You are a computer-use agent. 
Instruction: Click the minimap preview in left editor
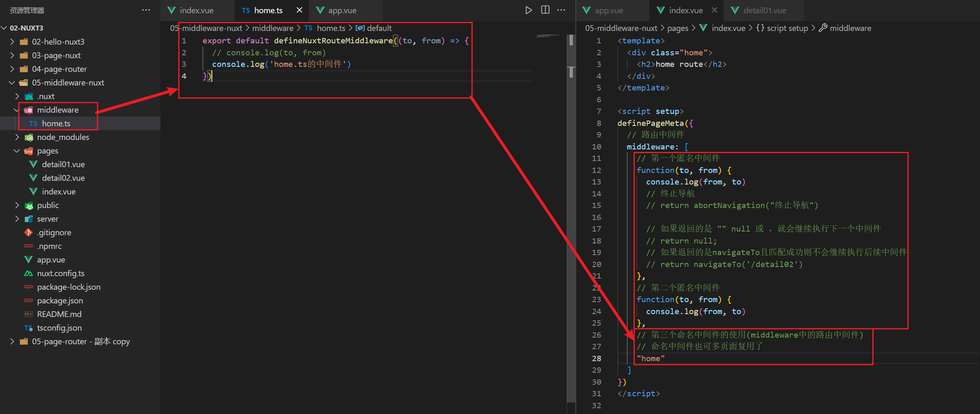pos(548,36)
